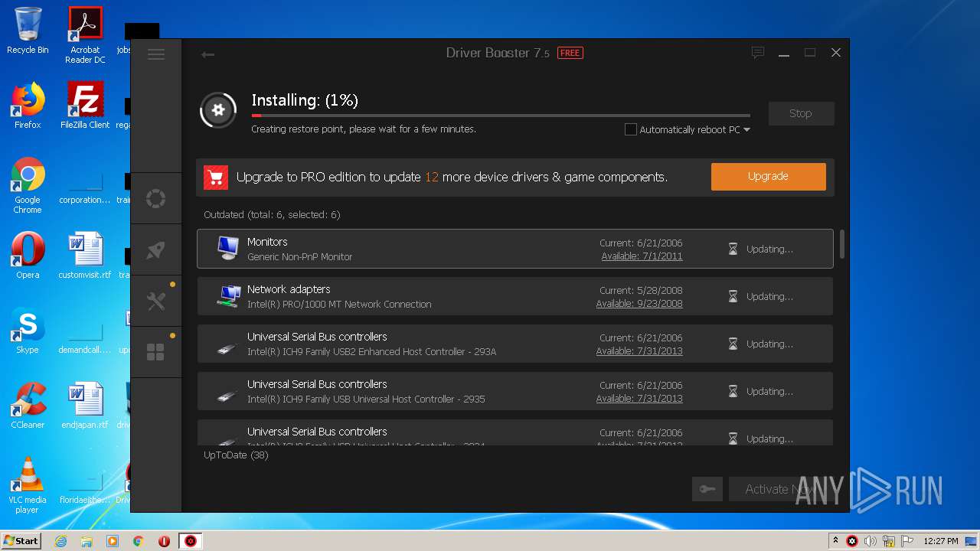Open Recycle Bin on the desktop
The height and width of the screenshot is (551, 980).
pyautogui.click(x=28, y=31)
